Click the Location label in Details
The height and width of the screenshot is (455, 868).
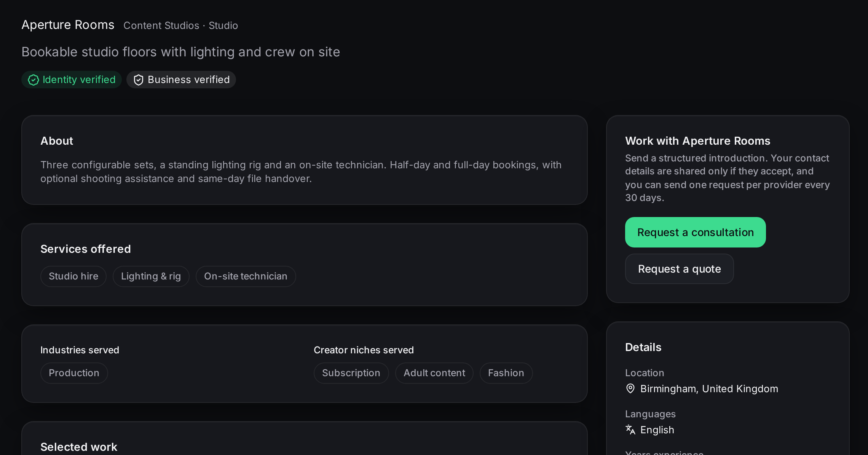[x=645, y=373]
